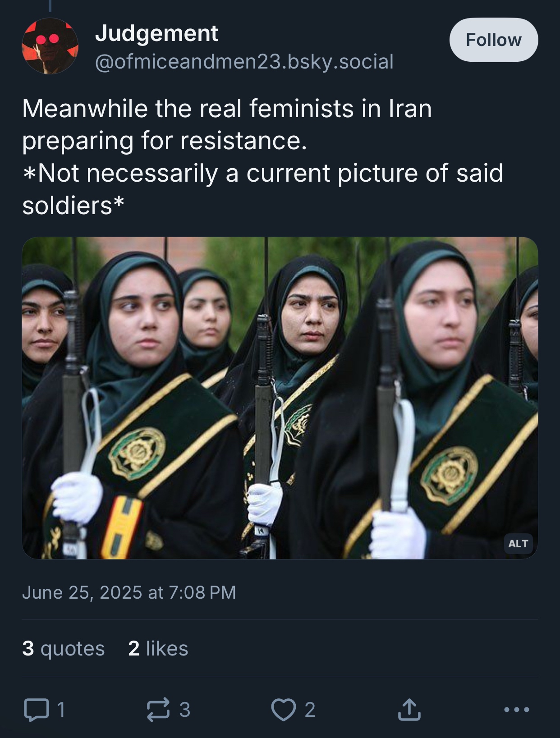Screen dimensions: 560x738
Task: Open the share arrow icon
Action: [x=409, y=709]
